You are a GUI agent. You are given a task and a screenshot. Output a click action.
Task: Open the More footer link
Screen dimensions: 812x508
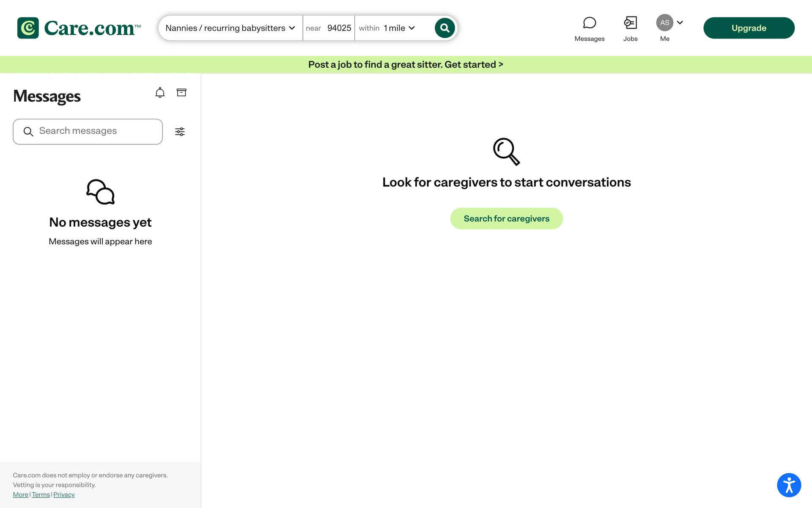point(20,494)
